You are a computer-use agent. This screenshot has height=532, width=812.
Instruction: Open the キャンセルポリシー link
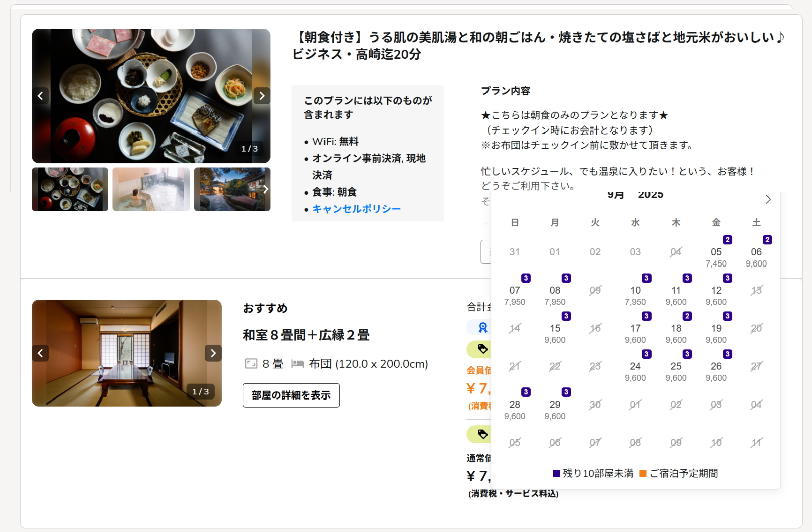357,209
